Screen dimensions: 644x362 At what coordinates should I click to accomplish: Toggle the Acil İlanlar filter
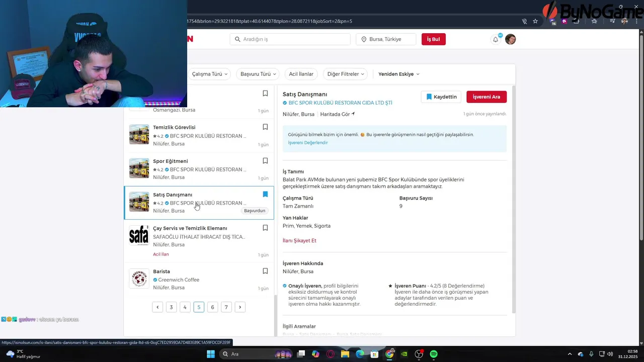pyautogui.click(x=301, y=74)
